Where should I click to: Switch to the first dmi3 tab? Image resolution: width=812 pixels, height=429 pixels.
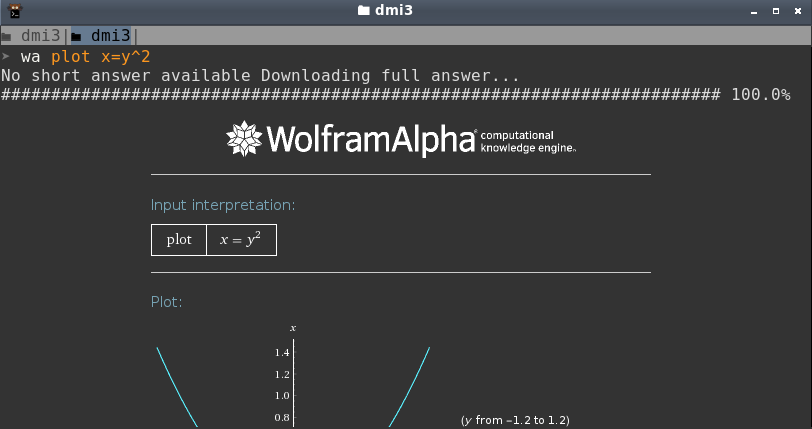(x=34, y=36)
